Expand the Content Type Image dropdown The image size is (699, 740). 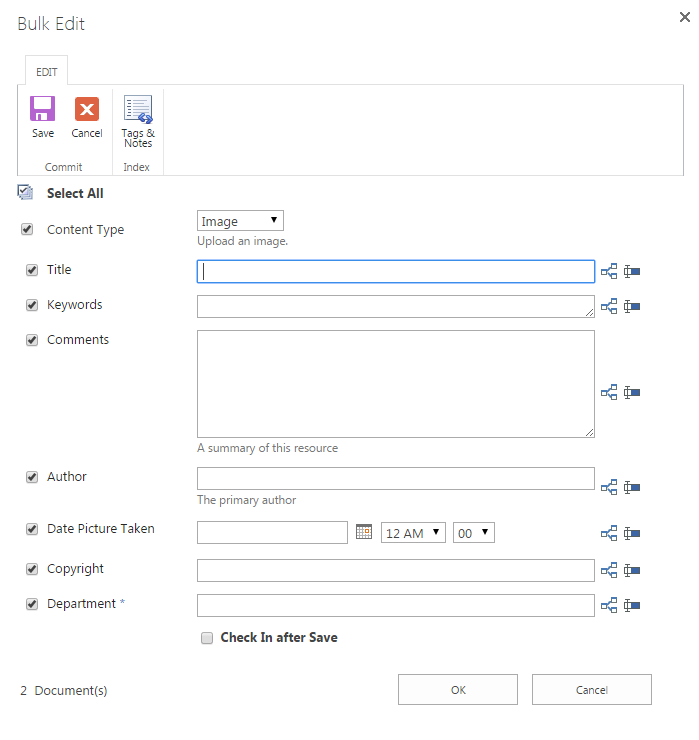click(x=240, y=220)
